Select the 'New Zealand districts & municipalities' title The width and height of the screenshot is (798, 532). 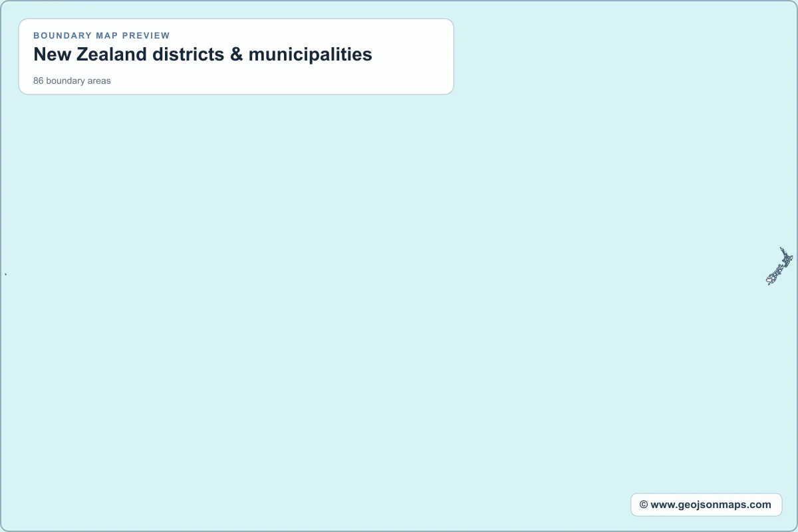click(203, 55)
